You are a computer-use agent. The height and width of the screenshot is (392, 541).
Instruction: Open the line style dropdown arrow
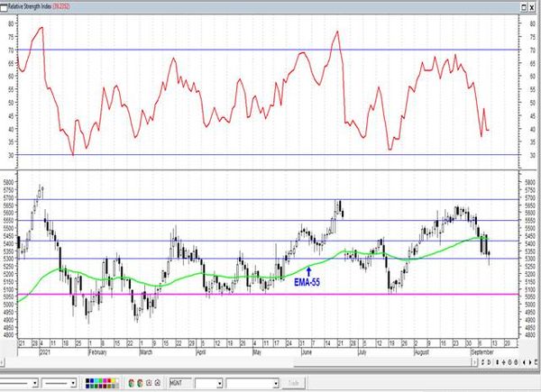click(x=35, y=383)
